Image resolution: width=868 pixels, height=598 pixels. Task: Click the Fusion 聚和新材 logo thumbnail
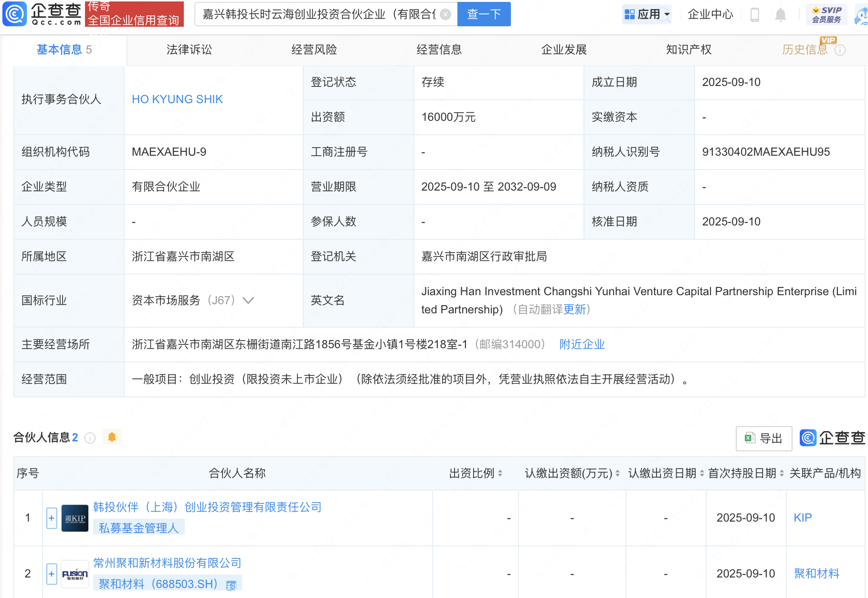point(75,574)
